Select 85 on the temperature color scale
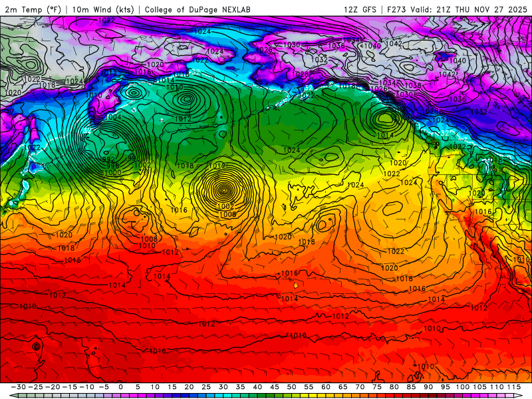This screenshot has width=532, height=399. coord(411,387)
